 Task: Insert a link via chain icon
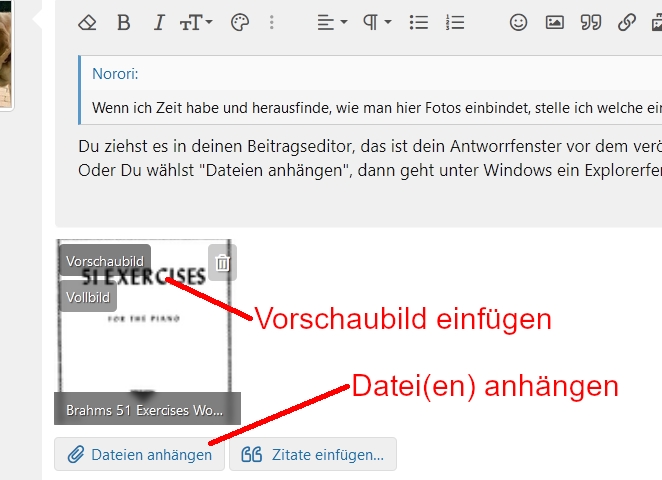pos(627,22)
